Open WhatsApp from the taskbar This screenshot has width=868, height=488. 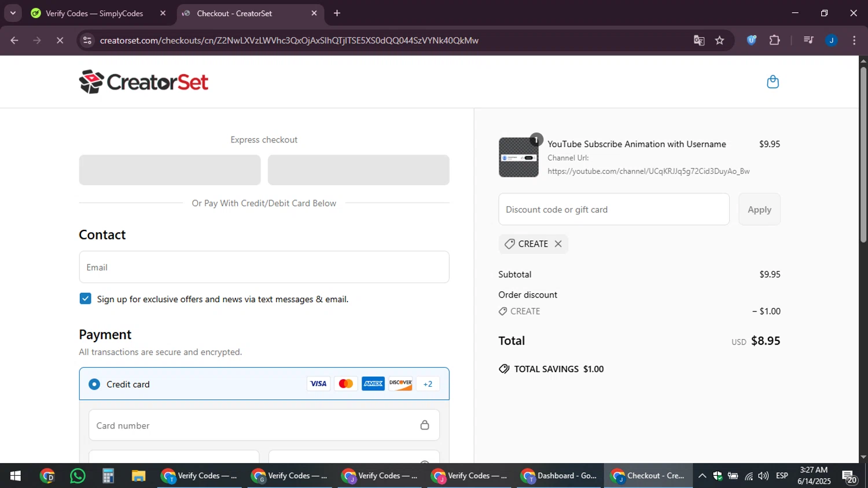pyautogui.click(x=78, y=476)
